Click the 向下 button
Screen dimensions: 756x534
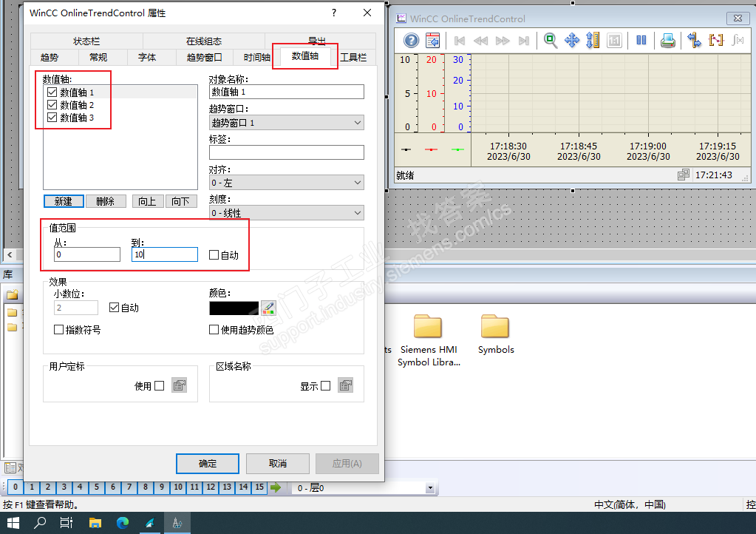(x=181, y=201)
